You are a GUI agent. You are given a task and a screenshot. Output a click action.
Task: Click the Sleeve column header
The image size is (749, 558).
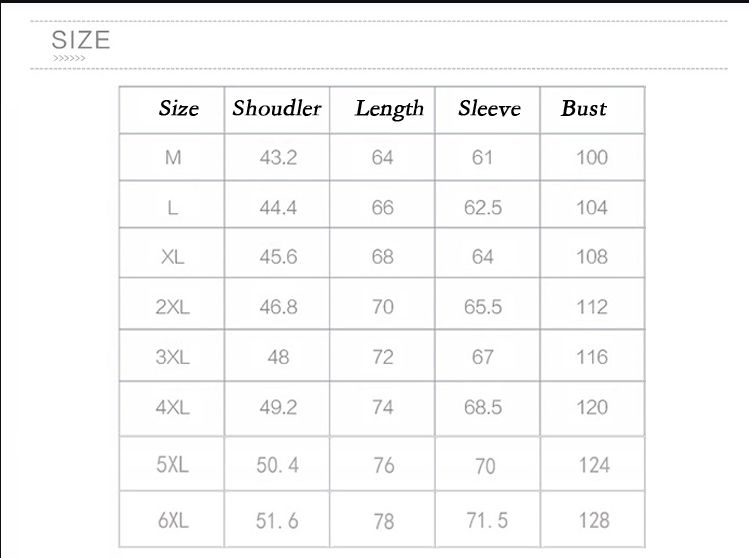click(x=489, y=109)
